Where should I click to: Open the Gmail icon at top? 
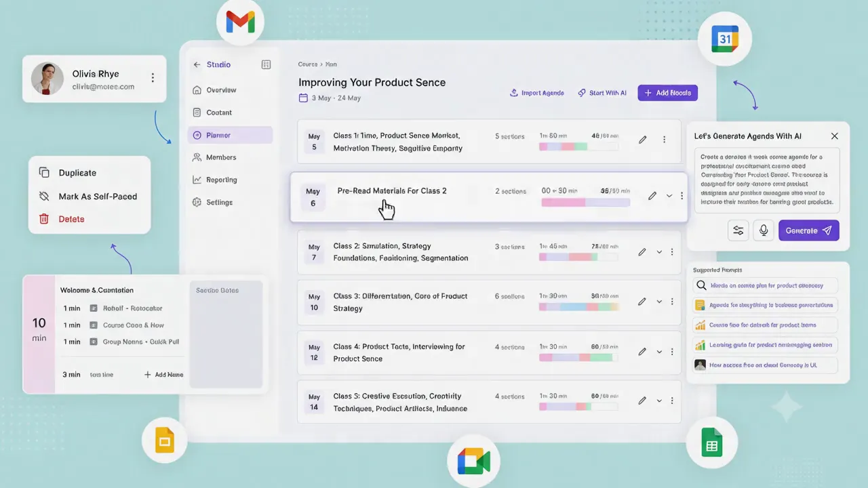pyautogui.click(x=240, y=23)
